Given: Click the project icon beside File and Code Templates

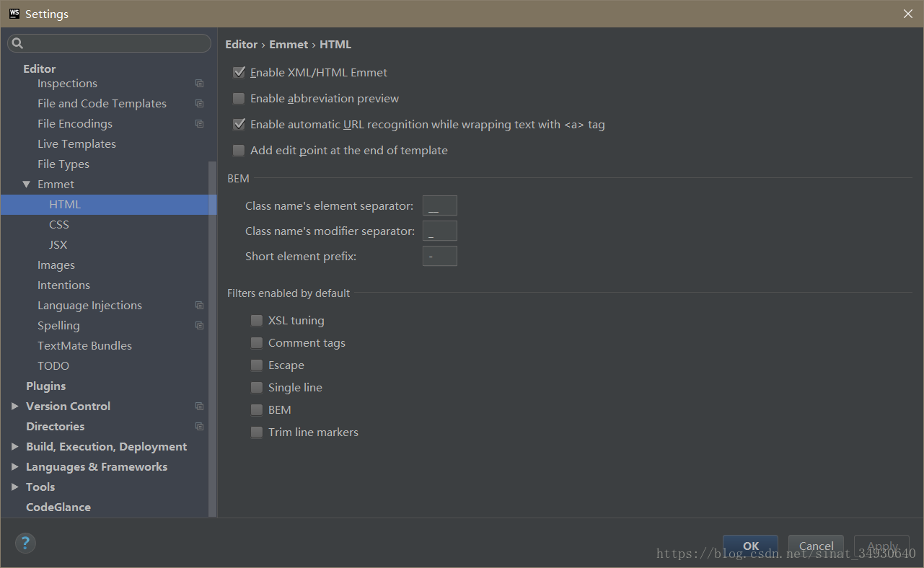Looking at the screenshot, I should [x=199, y=103].
